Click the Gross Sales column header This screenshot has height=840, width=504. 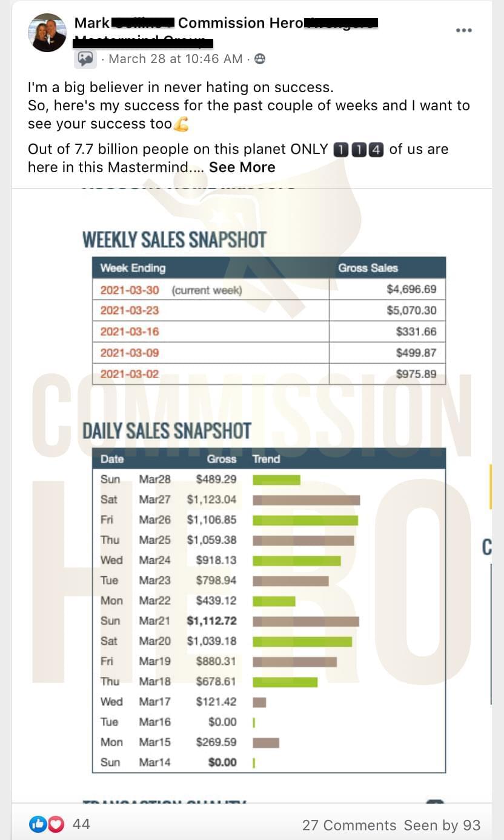pos(368,268)
